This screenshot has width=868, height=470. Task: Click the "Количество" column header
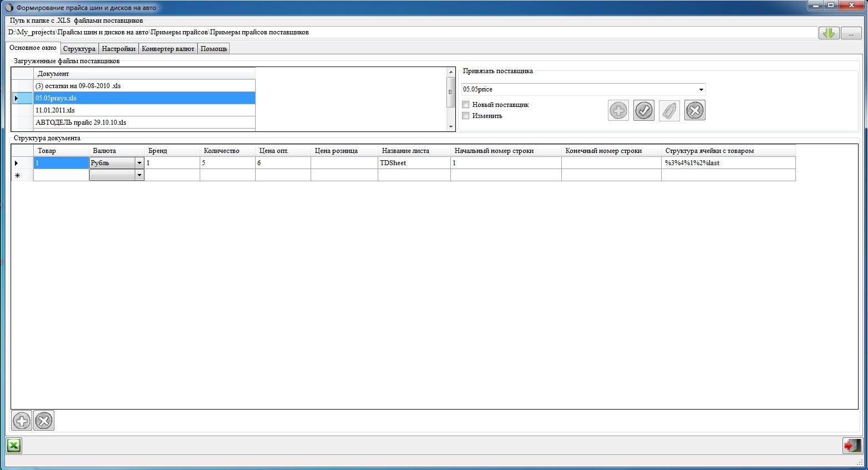tap(227, 151)
